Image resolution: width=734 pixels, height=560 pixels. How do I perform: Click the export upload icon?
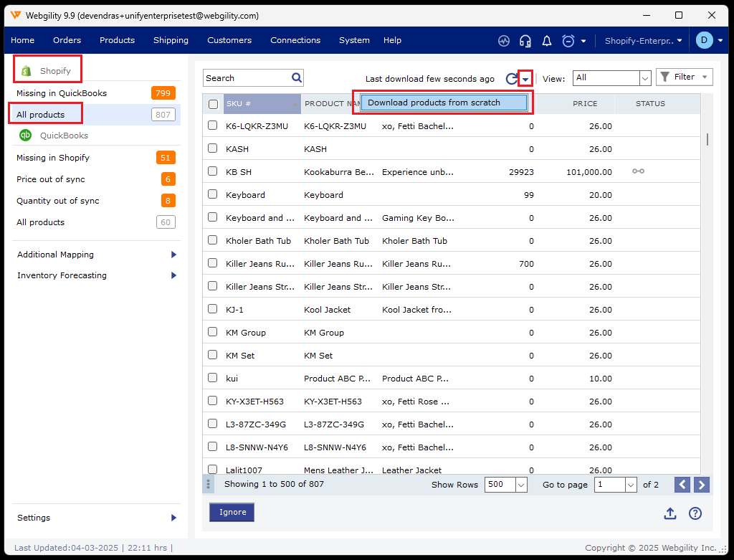click(x=670, y=513)
